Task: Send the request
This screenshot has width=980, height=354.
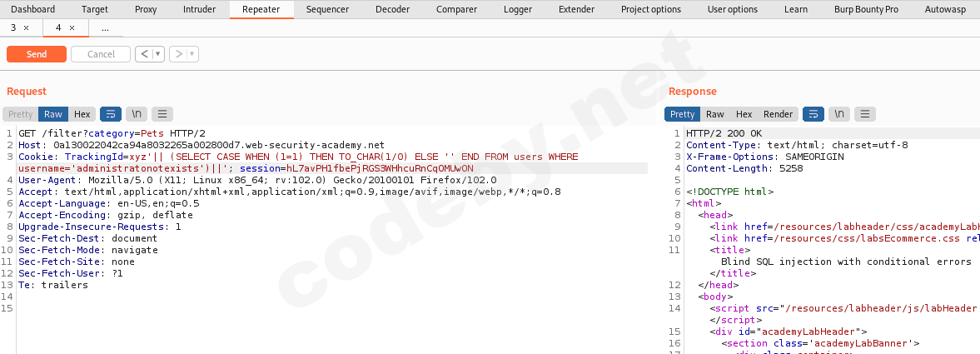Action: pos(37,54)
